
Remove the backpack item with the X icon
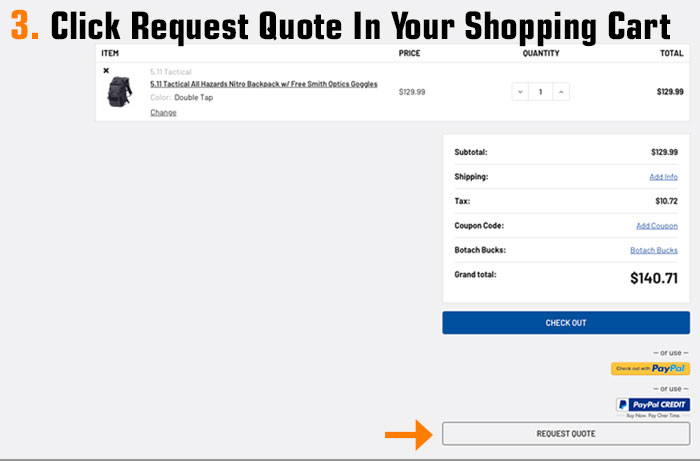[106, 71]
